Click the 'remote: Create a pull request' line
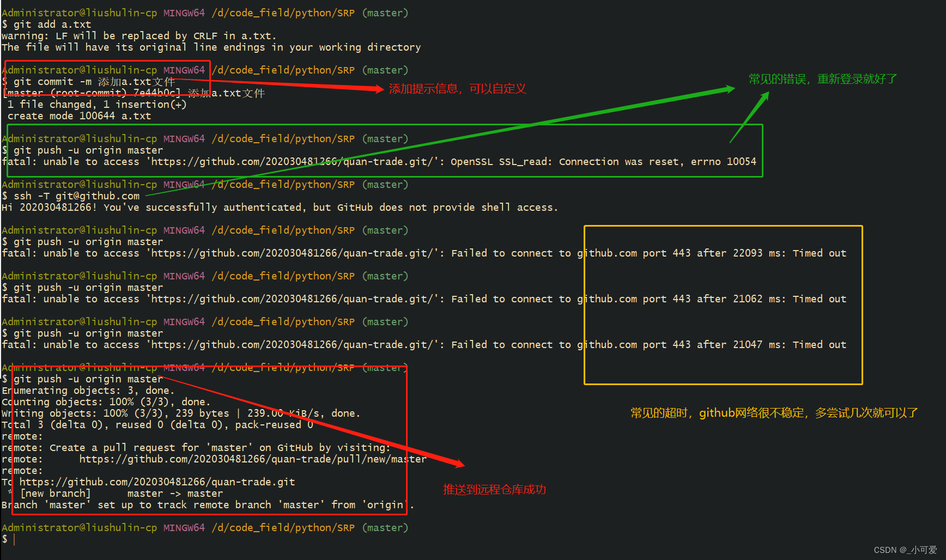The width and height of the screenshot is (946, 560). [196, 448]
